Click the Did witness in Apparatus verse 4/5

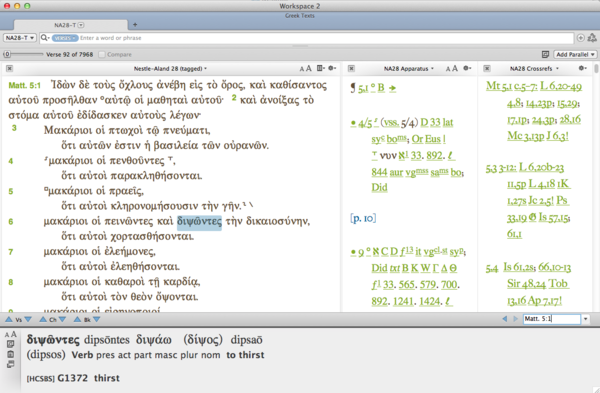(x=379, y=188)
